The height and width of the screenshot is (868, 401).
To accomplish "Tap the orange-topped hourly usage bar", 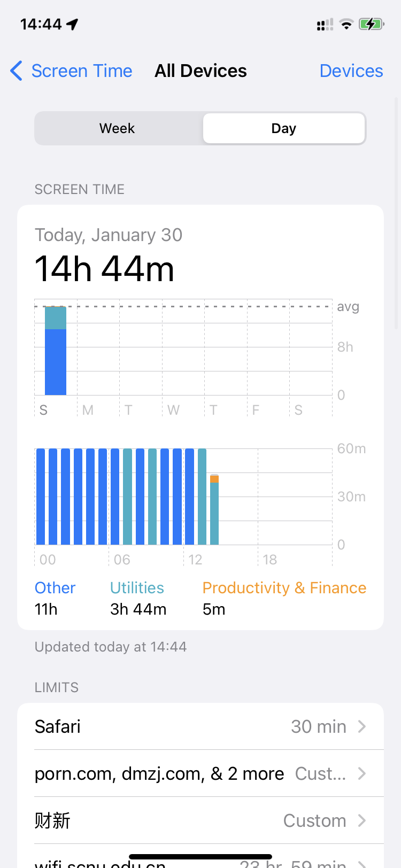I will tap(214, 509).
